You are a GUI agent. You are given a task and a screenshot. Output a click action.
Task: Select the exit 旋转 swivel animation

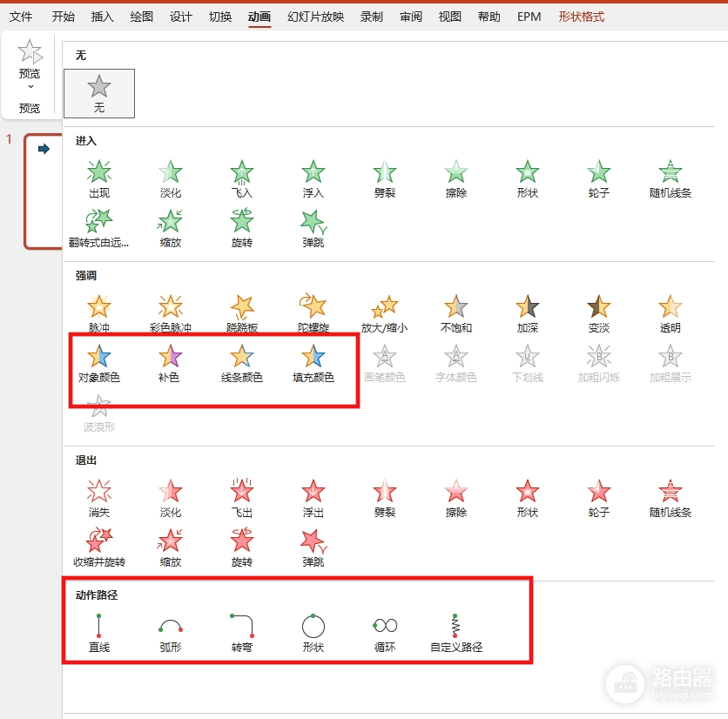[x=242, y=548]
